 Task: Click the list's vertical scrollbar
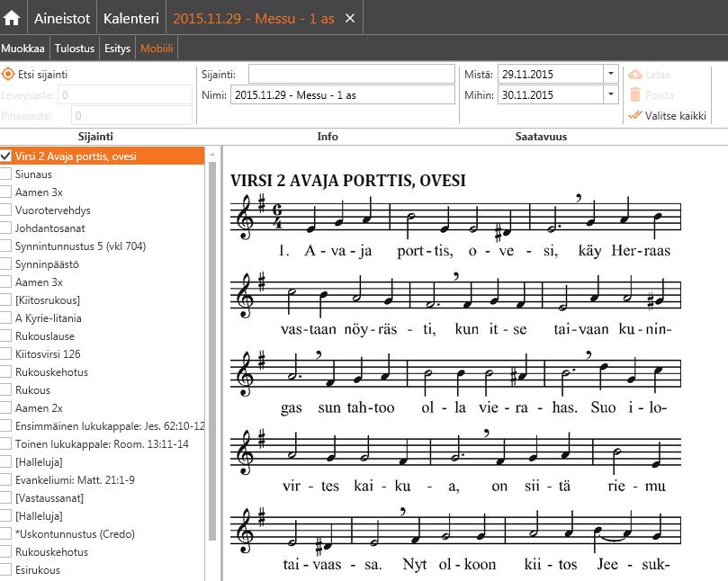point(212,351)
